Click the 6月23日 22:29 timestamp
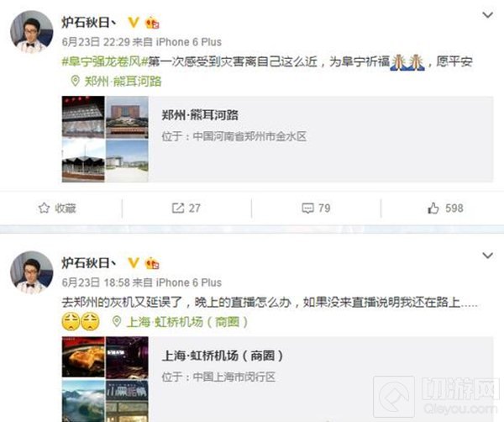The image size is (504, 422). pyautogui.click(x=96, y=42)
